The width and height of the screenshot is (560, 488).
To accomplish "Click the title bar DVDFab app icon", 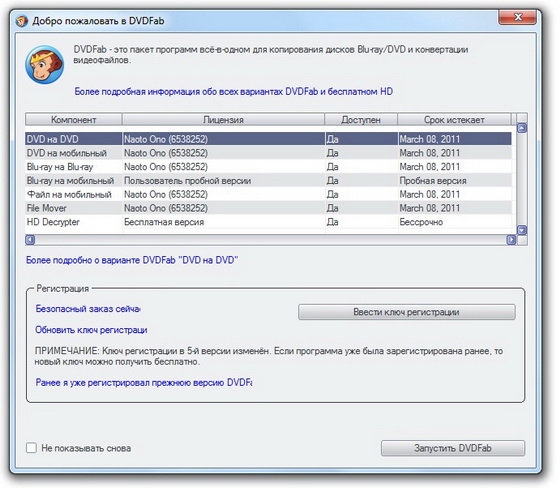I will 22,21.
